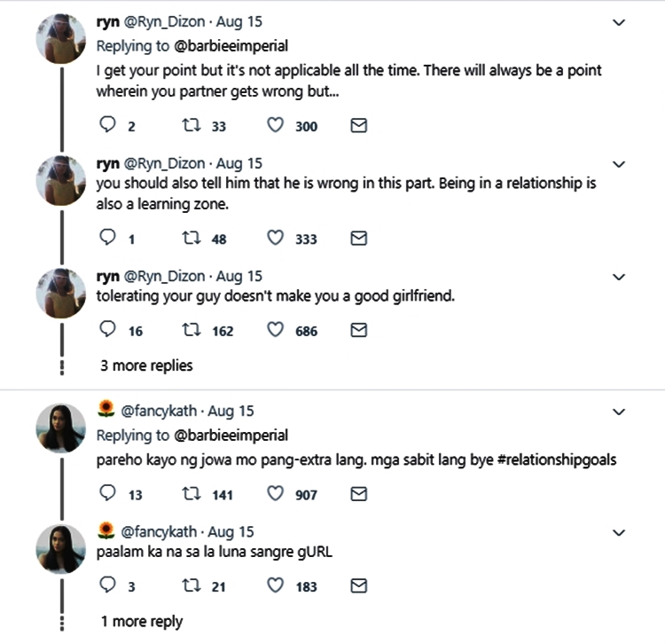Open options chevron on 'good girlfriend' tweet
The image size is (665, 644).
point(620,277)
